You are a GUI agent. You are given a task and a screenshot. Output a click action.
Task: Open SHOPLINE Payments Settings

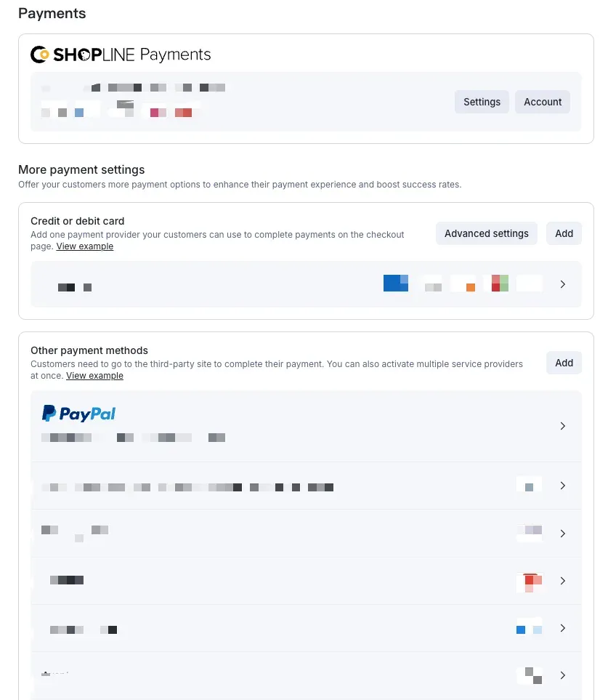pyautogui.click(x=482, y=102)
